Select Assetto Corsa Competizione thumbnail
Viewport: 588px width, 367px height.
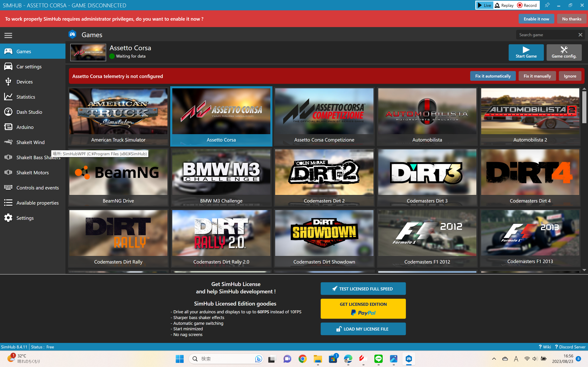[324, 112]
